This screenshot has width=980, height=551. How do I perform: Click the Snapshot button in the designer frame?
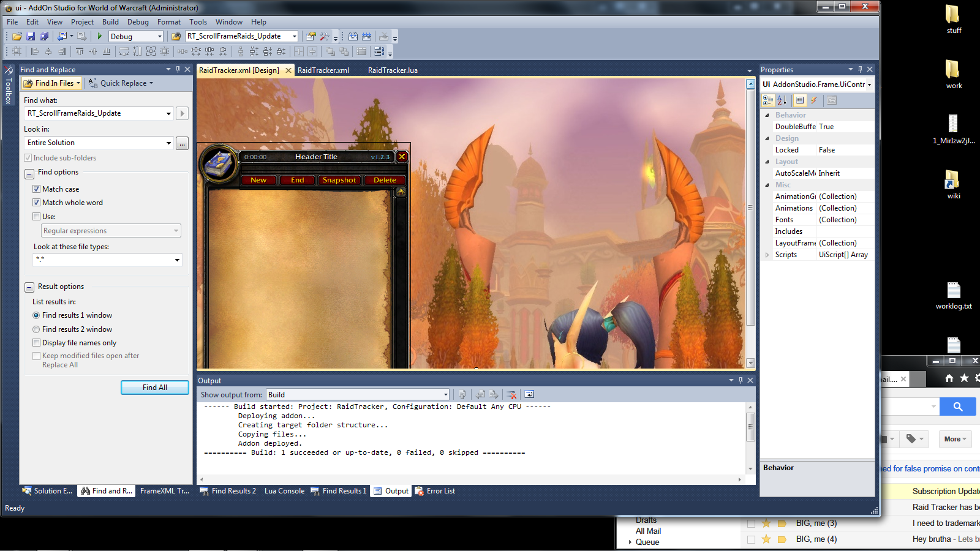pos(339,180)
